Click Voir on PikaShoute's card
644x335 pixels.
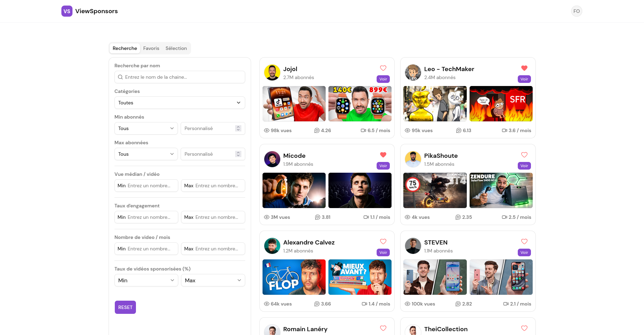[x=524, y=166]
